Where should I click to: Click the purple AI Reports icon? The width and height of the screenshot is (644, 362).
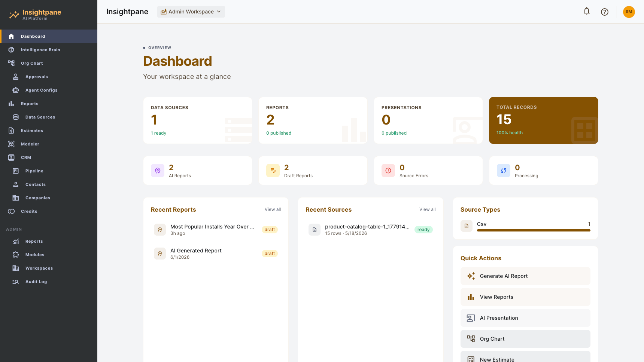click(158, 171)
